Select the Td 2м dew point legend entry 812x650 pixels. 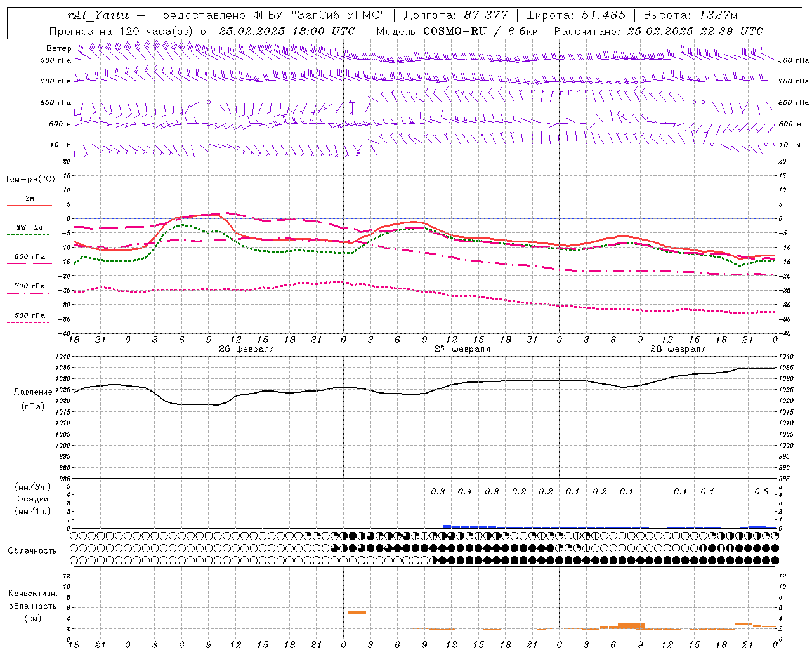[29, 227]
